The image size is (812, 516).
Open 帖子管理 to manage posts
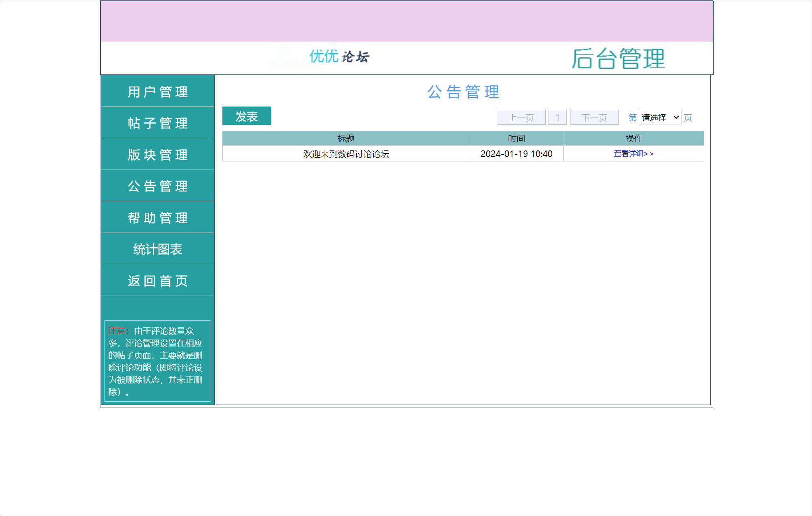point(157,123)
